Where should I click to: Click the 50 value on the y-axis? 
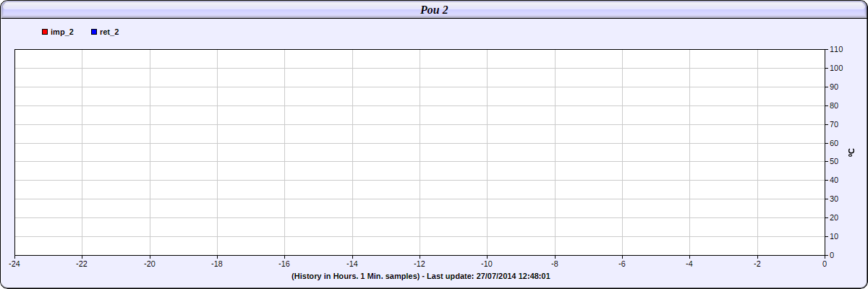pos(834,162)
